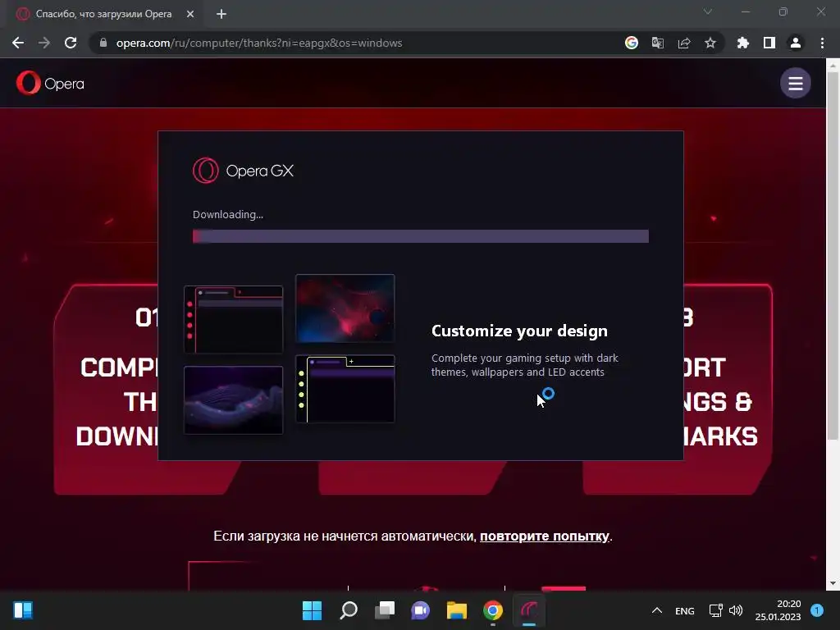
Task: Reload the Opera thanks page
Action: 71,43
